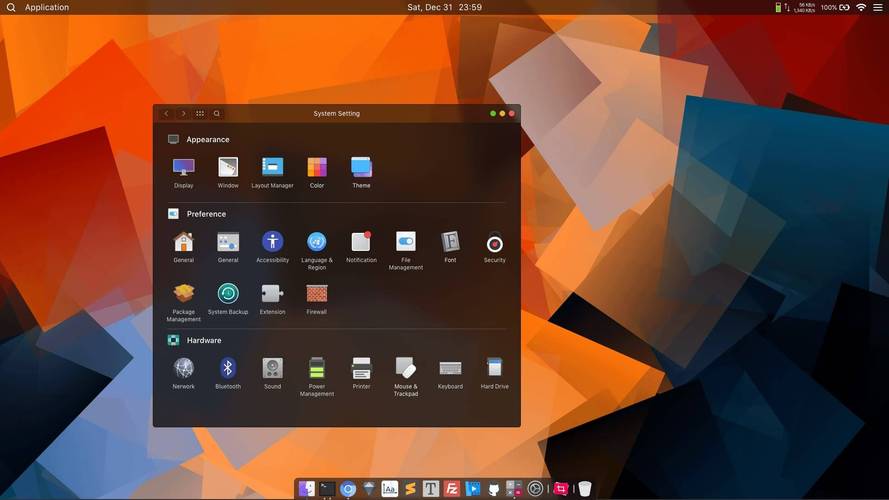Open the Theme settings
The image size is (889, 500).
[361, 173]
